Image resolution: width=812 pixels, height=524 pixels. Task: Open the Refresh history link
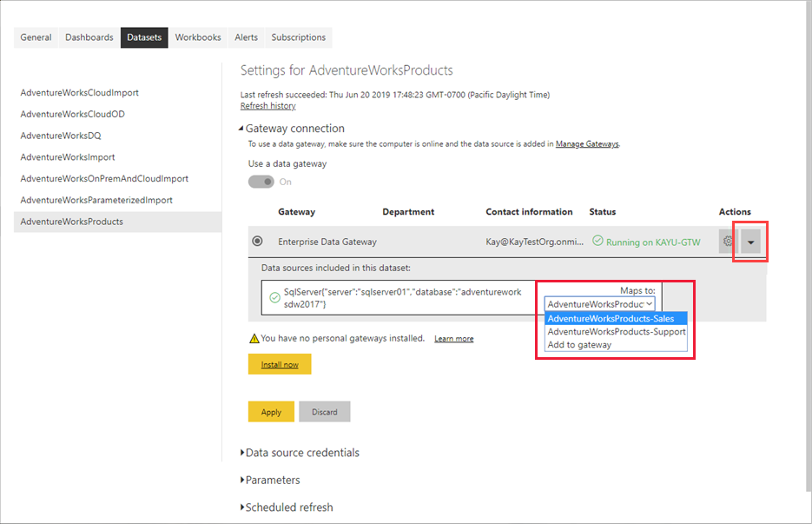267,106
